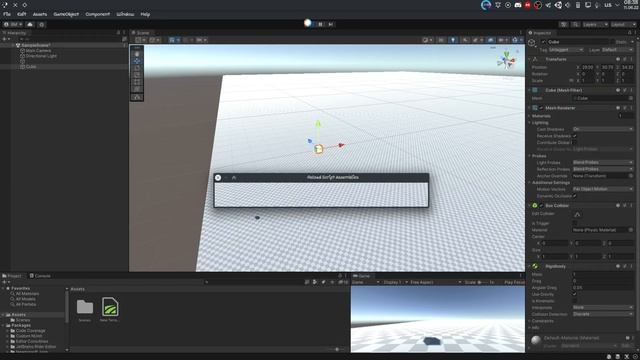Select Directional Light in Hierarchy
Viewport: 640px width, 360px height.
[x=41, y=56]
